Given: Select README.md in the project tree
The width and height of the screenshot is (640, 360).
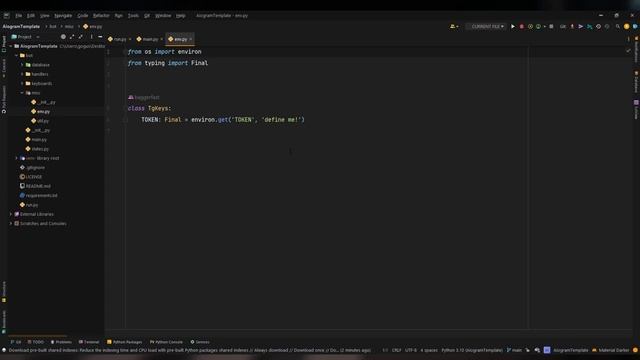Looking at the screenshot, I should 35,186.
